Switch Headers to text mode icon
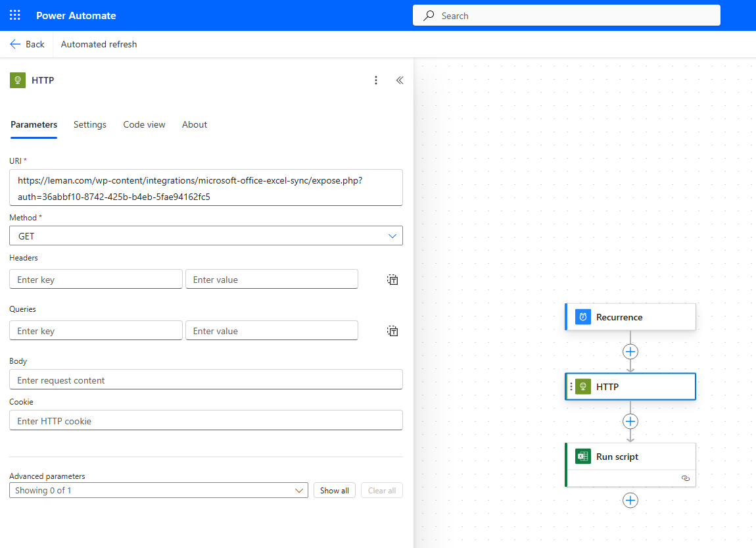 392,280
